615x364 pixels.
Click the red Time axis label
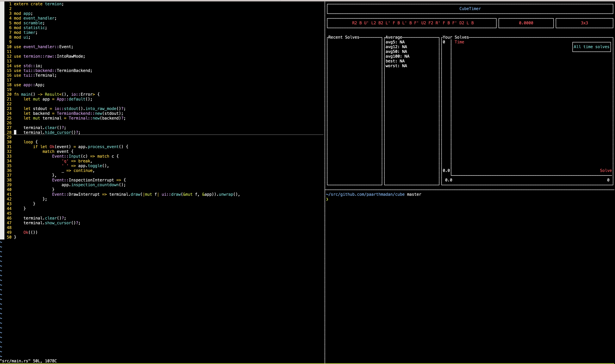(459, 42)
